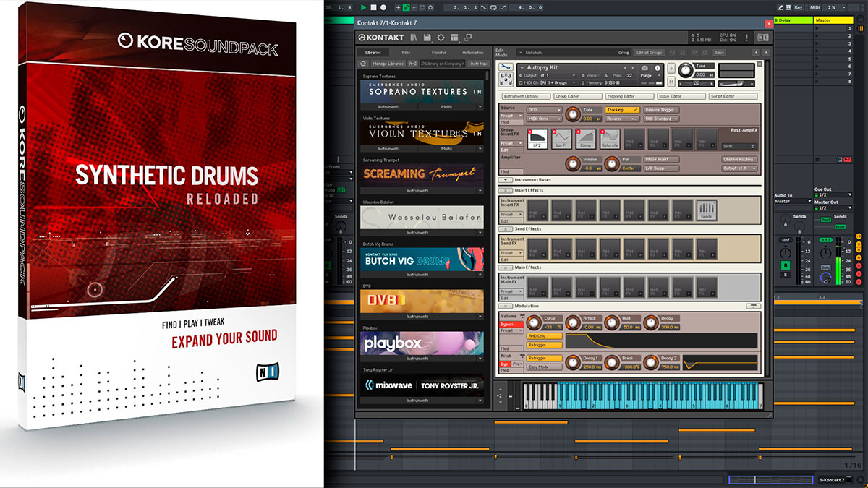Toggle the Tracking button in Source

coord(623,110)
